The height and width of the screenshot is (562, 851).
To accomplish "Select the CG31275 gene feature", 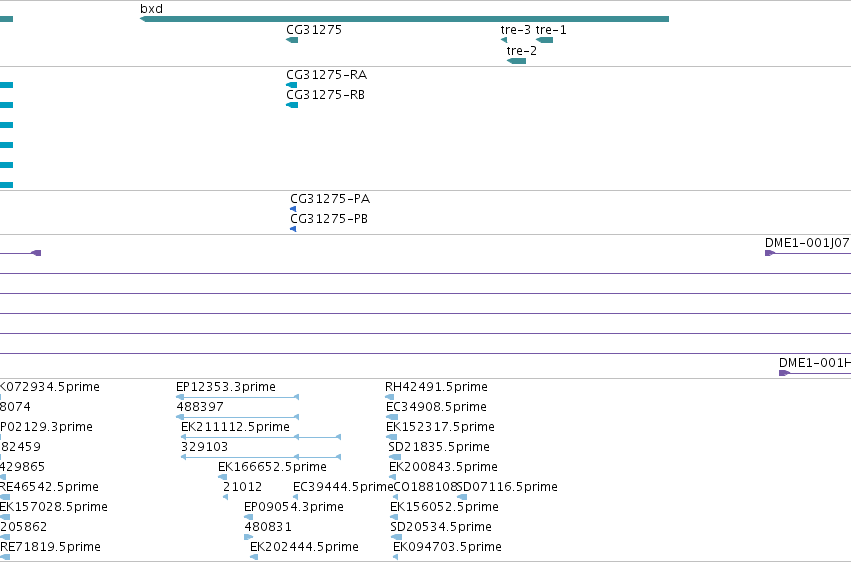I will pos(292,40).
